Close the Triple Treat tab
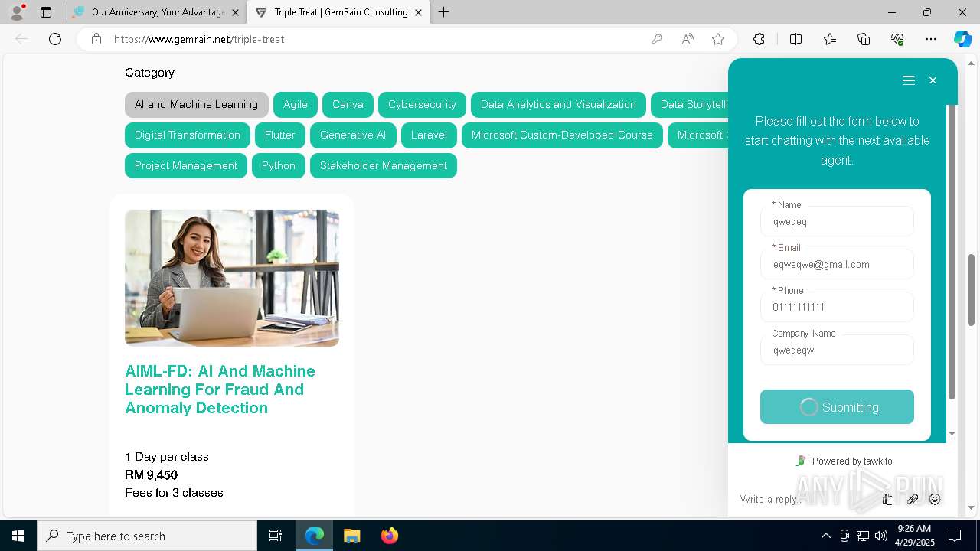Screen dimensions: 980x551 (418, 12)
